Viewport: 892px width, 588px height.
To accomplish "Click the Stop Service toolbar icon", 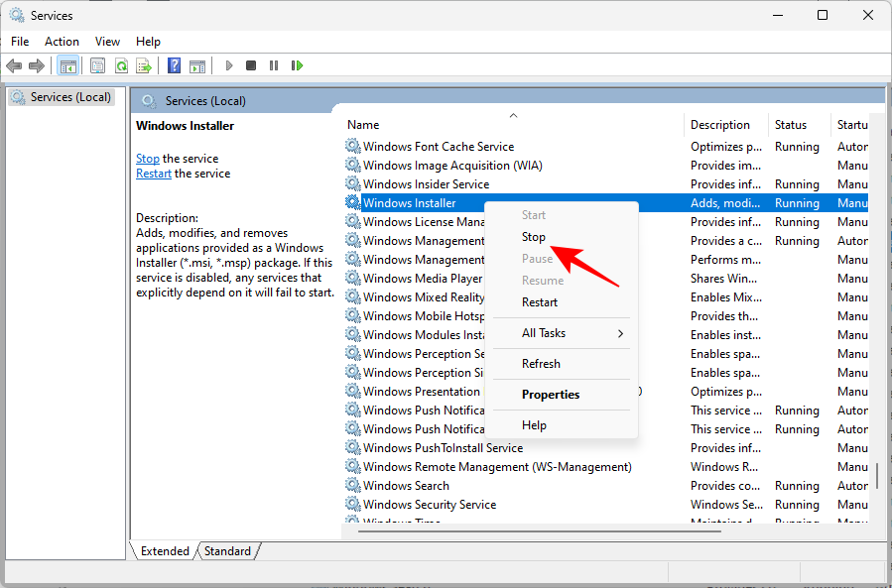I will [x=252, y=65].
